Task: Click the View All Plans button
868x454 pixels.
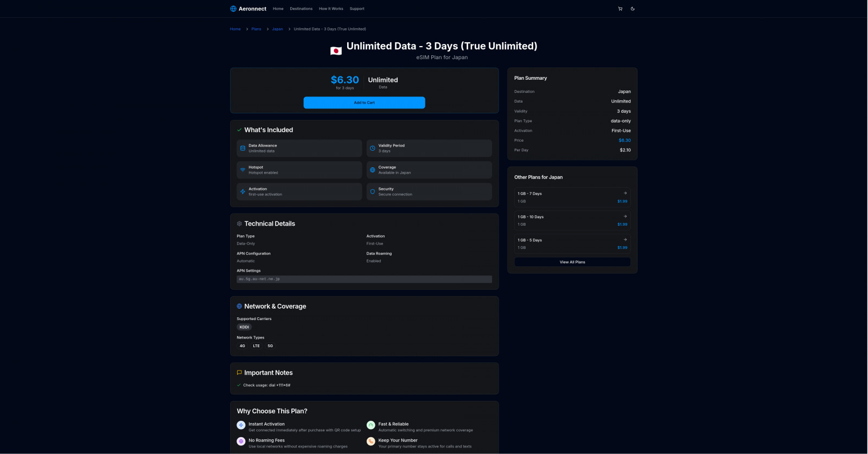Action: 572,262
